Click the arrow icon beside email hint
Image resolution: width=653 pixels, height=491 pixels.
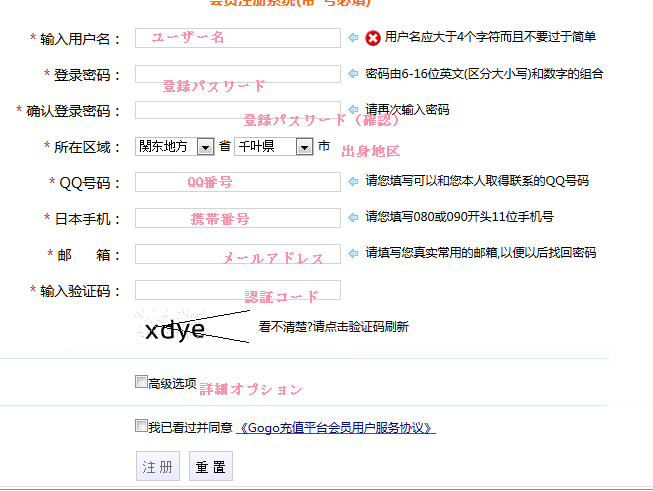(x=352, y=252)
